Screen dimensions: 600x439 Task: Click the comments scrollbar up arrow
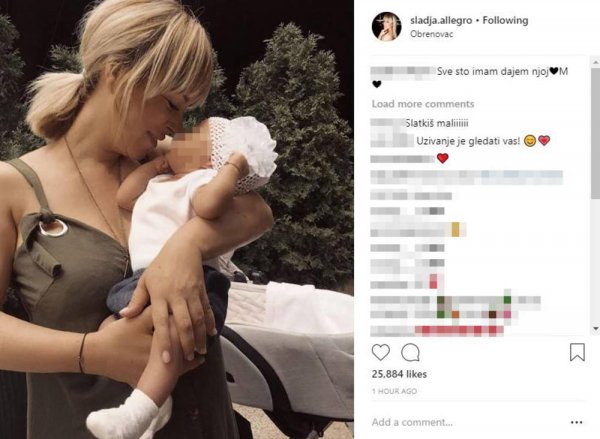tap(596, 61)
